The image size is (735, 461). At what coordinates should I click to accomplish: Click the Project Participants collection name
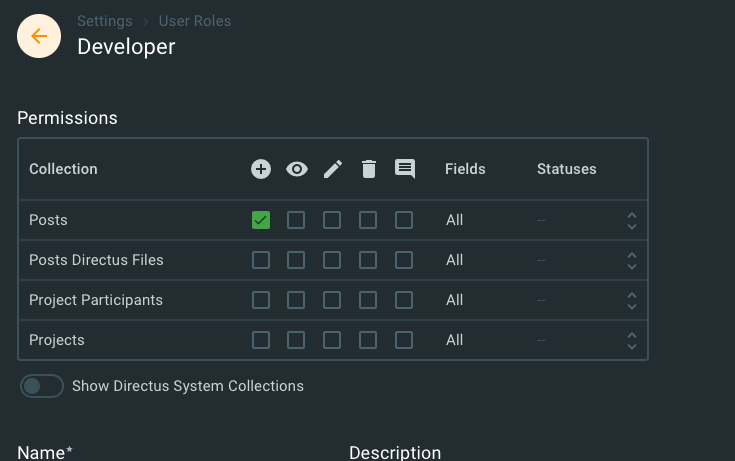(x=96, y=300)
